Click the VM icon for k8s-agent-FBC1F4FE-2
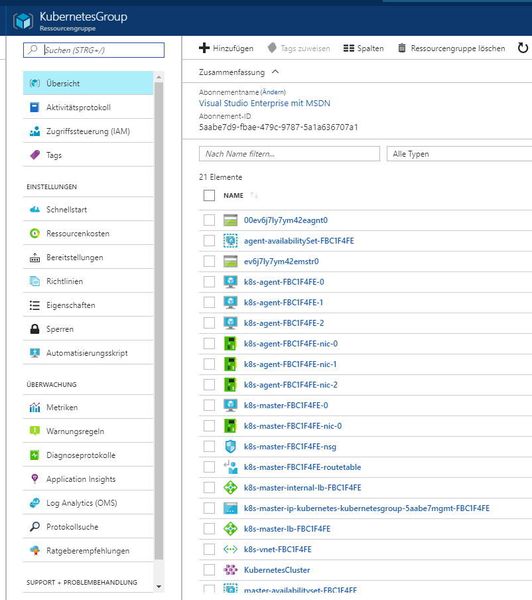532x600 pixels. (230, 323)
